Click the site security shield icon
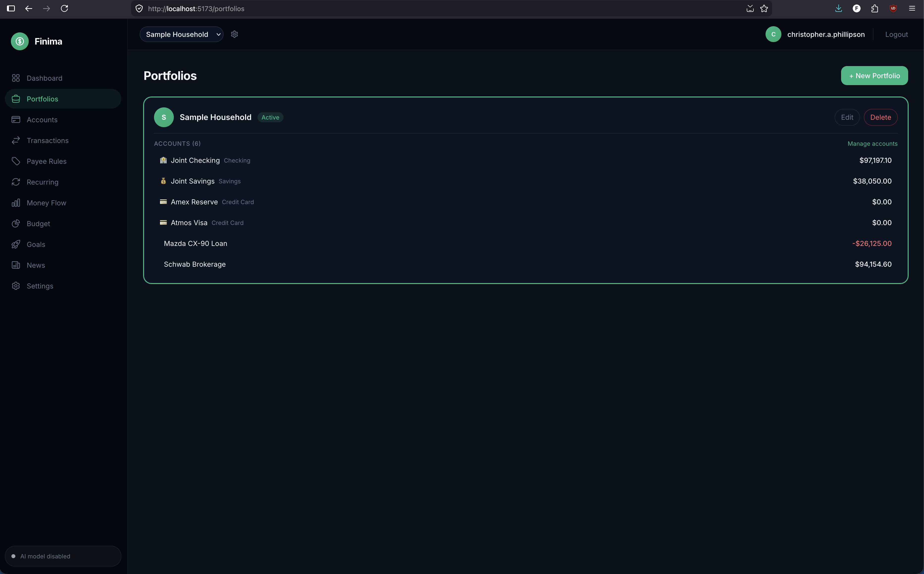The width and height of the screenshot is (924, 574). point(139,8)
